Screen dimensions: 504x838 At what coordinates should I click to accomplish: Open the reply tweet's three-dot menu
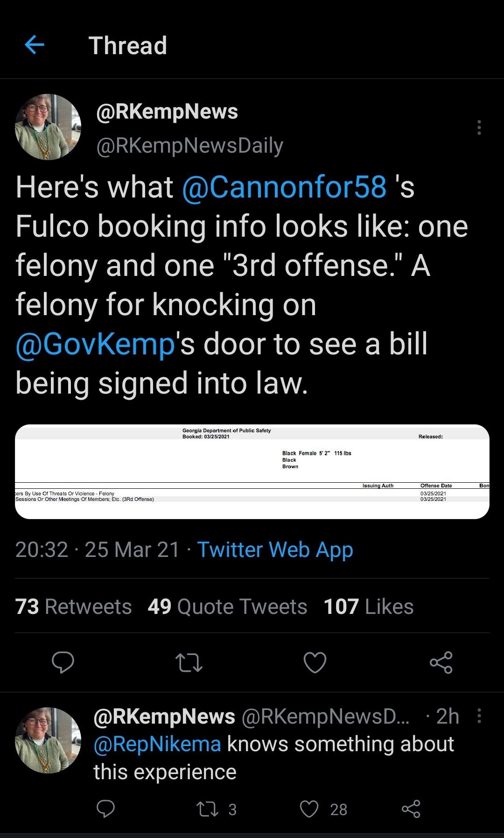[479, 716]
